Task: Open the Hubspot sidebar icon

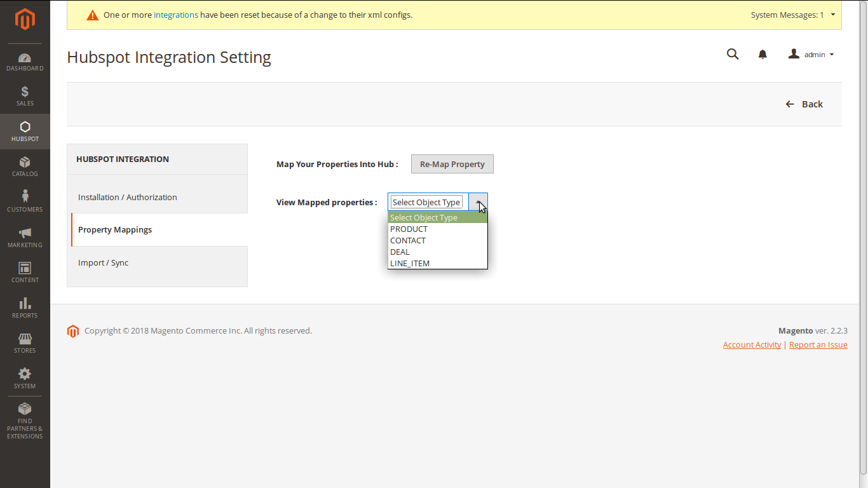Action: coord(25,132)
